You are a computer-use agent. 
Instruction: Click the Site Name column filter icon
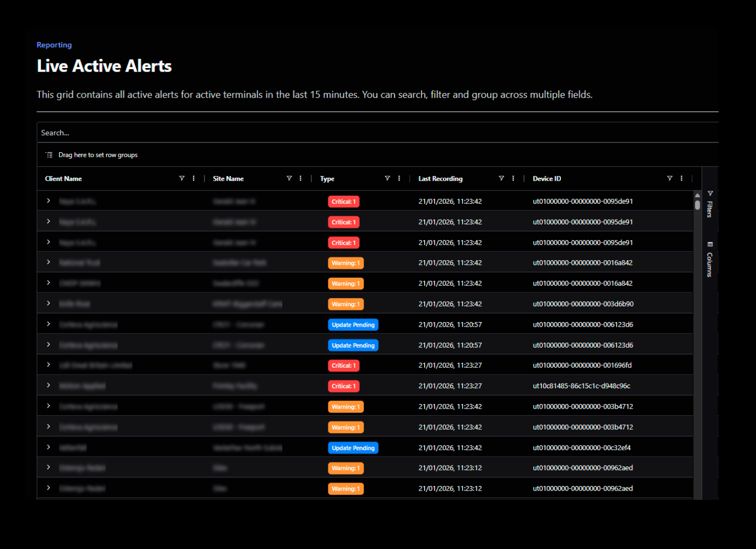(x=289, y=178)
